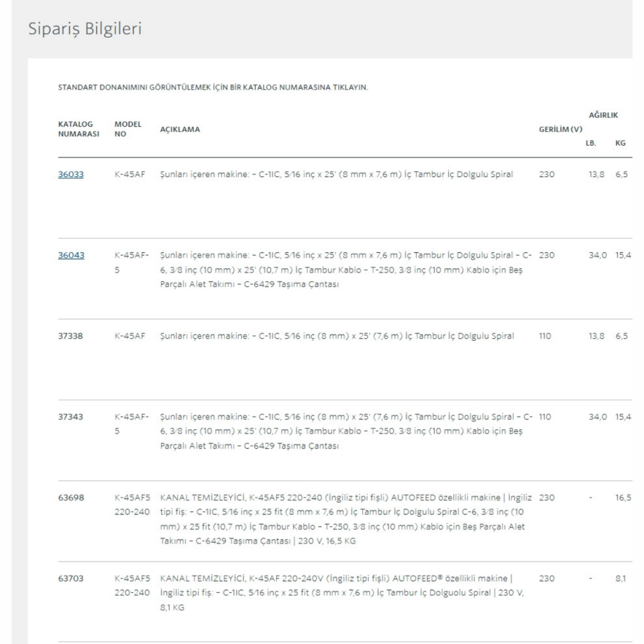Click the LB. weight subheader
This screenshot has width=644, height=644.
(x=590, y=143)
